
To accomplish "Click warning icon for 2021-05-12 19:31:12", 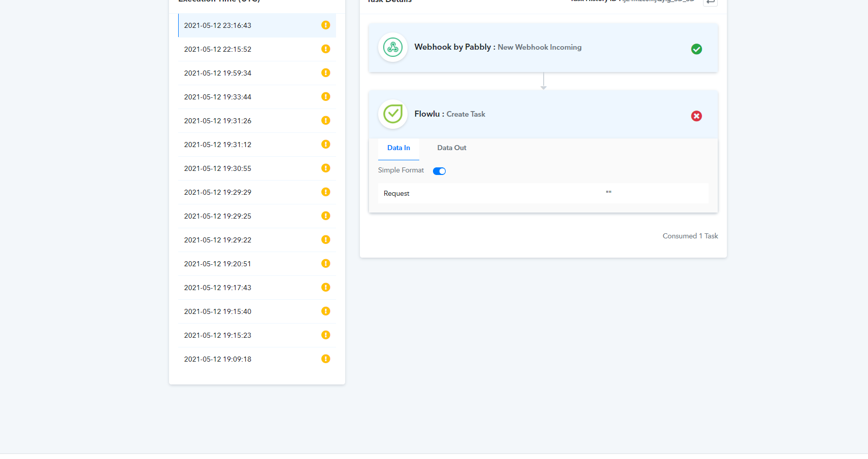I will 326,144.
